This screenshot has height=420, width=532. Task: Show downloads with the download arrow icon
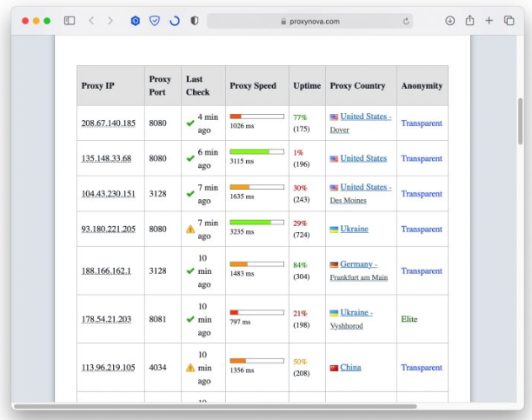[x=450, y=21]
